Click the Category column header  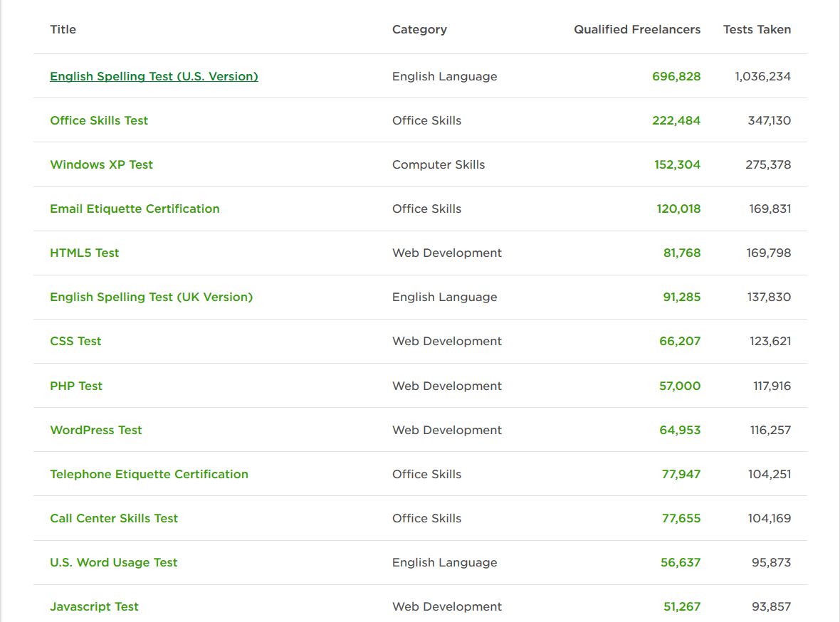coord(419,29)
